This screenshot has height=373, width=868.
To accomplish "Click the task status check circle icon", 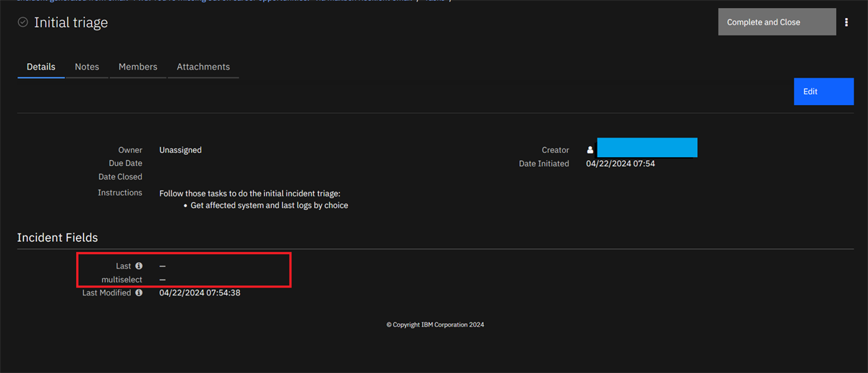I will pyautogui.click(x=22, y=22).
